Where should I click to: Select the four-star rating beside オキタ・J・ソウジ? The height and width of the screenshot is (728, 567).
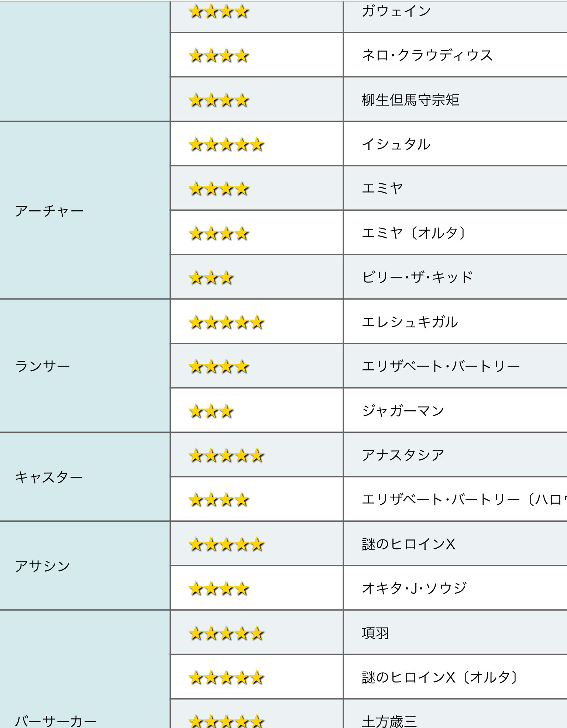point(219,589)
